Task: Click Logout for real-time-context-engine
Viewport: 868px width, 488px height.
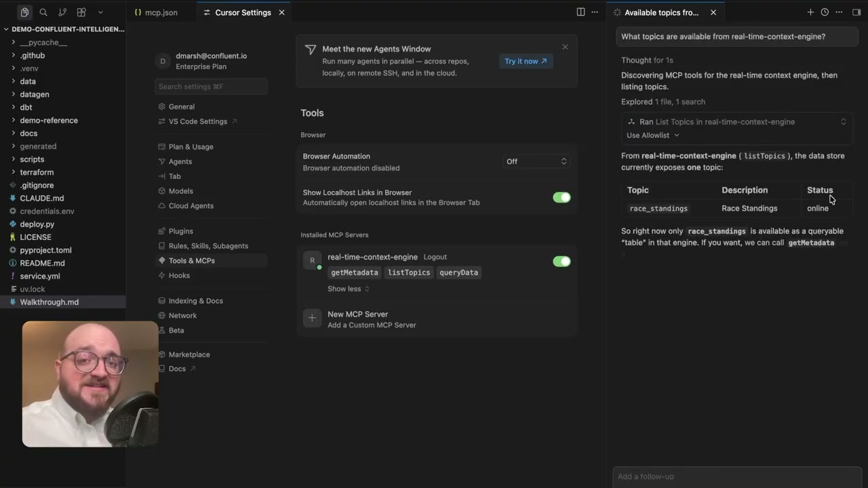Action: click(435, 257)
